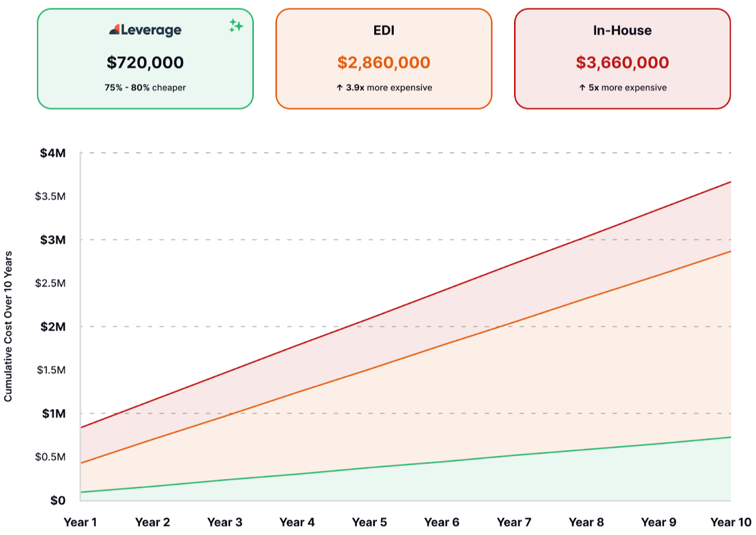This screenshot has width=756, height=535.
Task: Click the EDI card heading
Action: coord(383,30)
